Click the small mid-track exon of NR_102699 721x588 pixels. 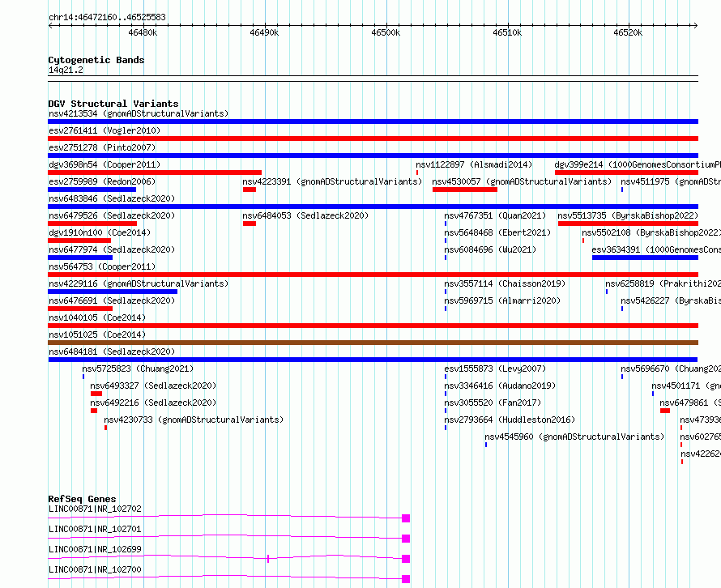point(268,559)
